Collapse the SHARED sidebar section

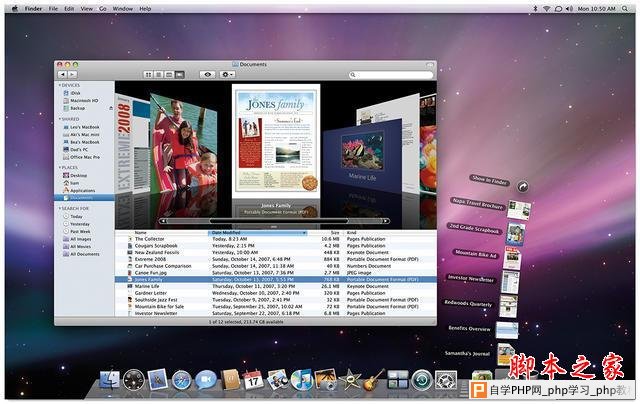60,119
